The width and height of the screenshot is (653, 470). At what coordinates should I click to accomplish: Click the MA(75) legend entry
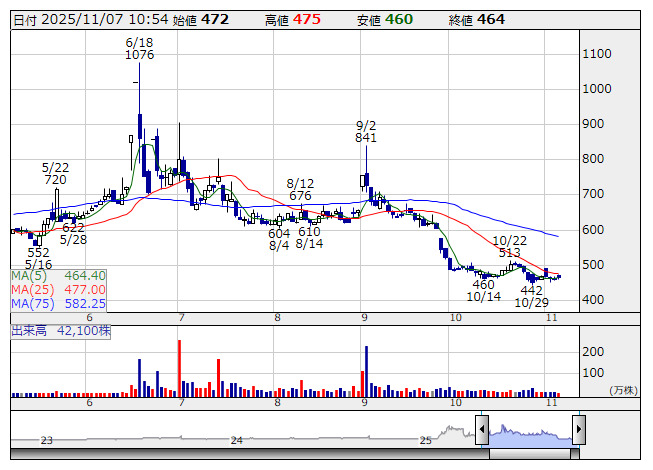click(58, 303)
